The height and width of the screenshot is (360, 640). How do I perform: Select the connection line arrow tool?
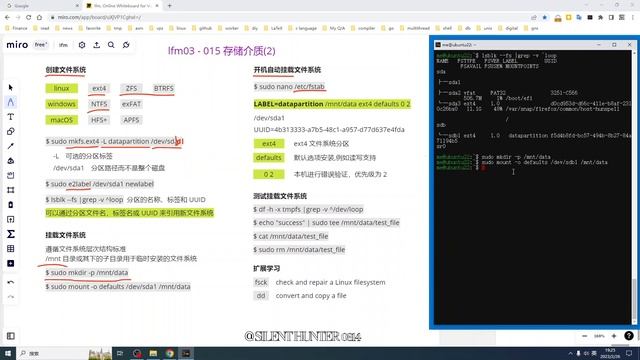tap(11, 146)
